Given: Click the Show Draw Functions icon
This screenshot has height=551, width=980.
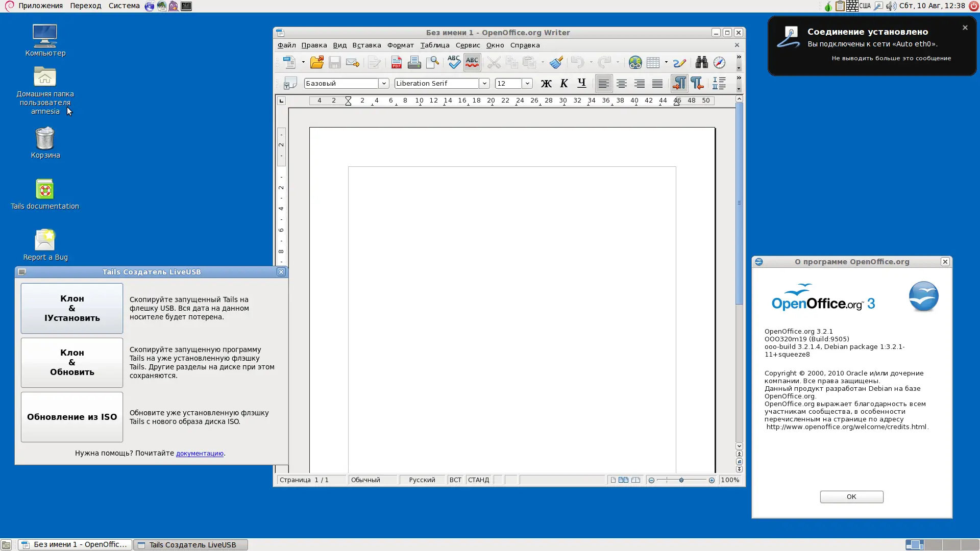Looking at the screenshot, I should coord(679,62).
